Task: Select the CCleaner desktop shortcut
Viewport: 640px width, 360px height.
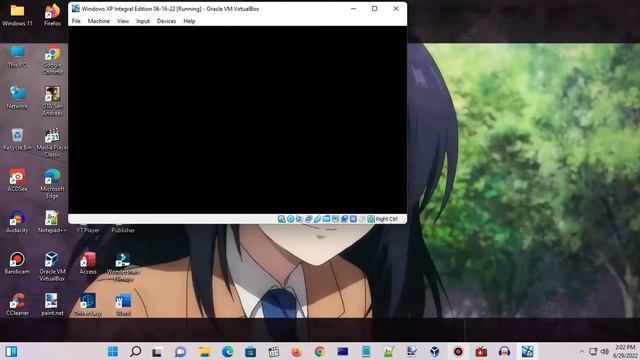Action: pyautogui.click(x=17, y=304)
